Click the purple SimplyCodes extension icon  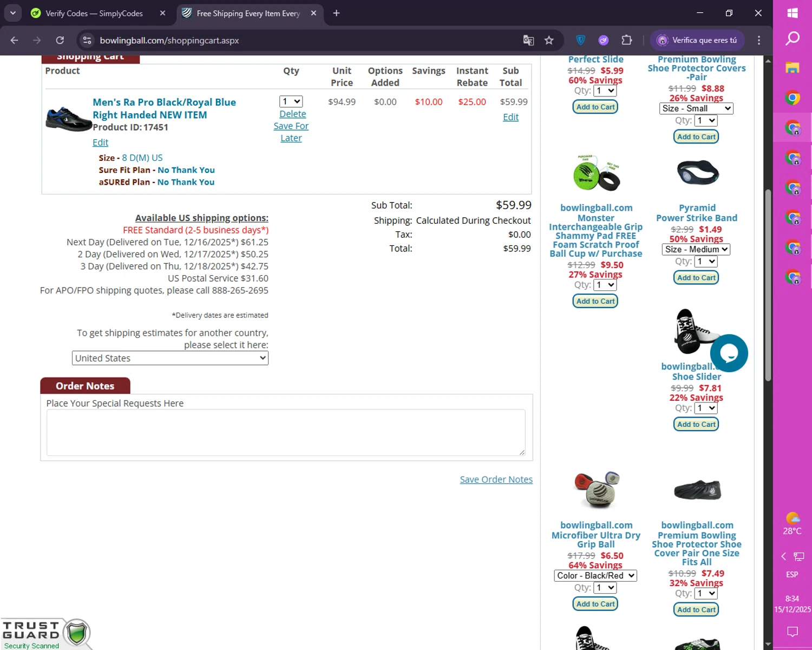(x=604, y=40)
